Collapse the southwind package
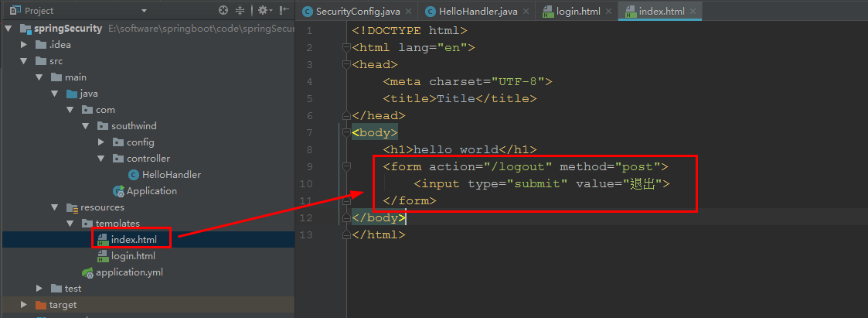 (x=86, y=126)
